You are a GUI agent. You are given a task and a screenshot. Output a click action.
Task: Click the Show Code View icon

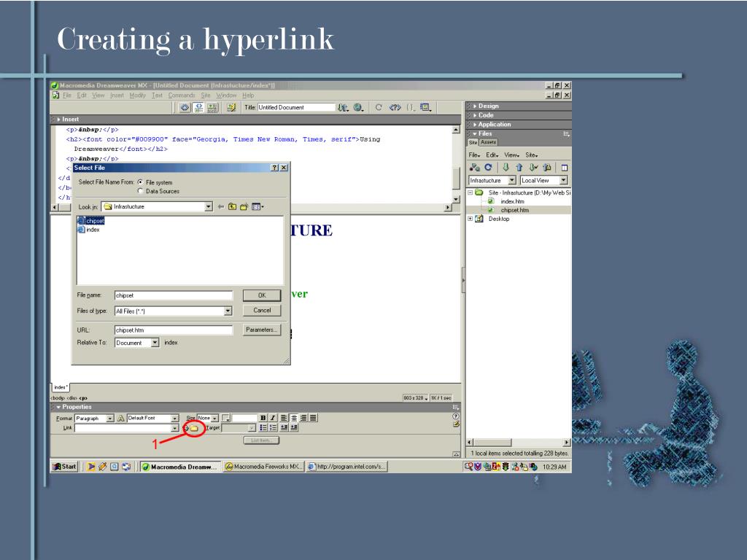[185, 108]
